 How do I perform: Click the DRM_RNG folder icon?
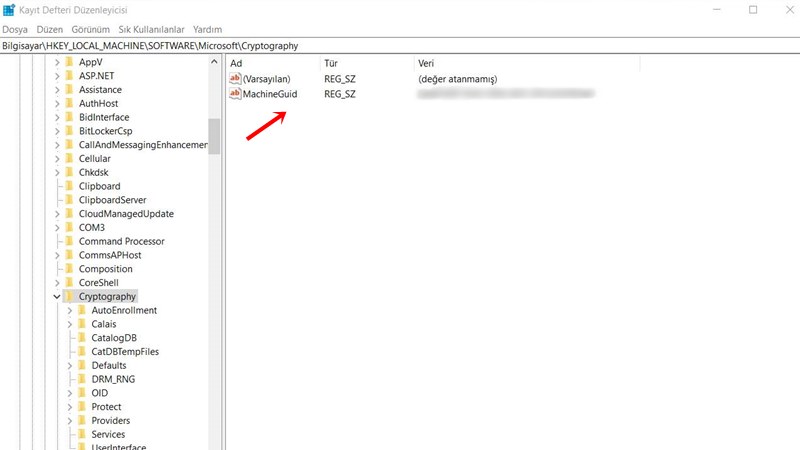82,379
